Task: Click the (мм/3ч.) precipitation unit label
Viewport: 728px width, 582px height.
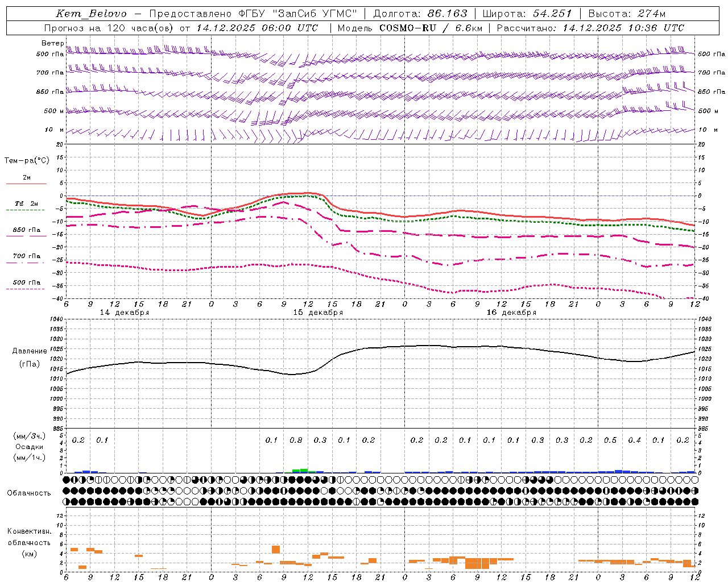Action: (30, 436)
